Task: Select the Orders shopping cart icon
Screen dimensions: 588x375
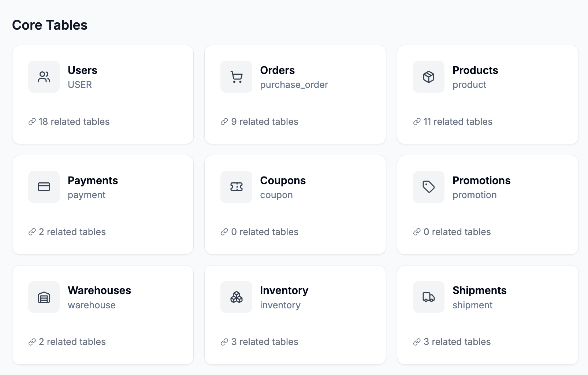Action: 236,77
